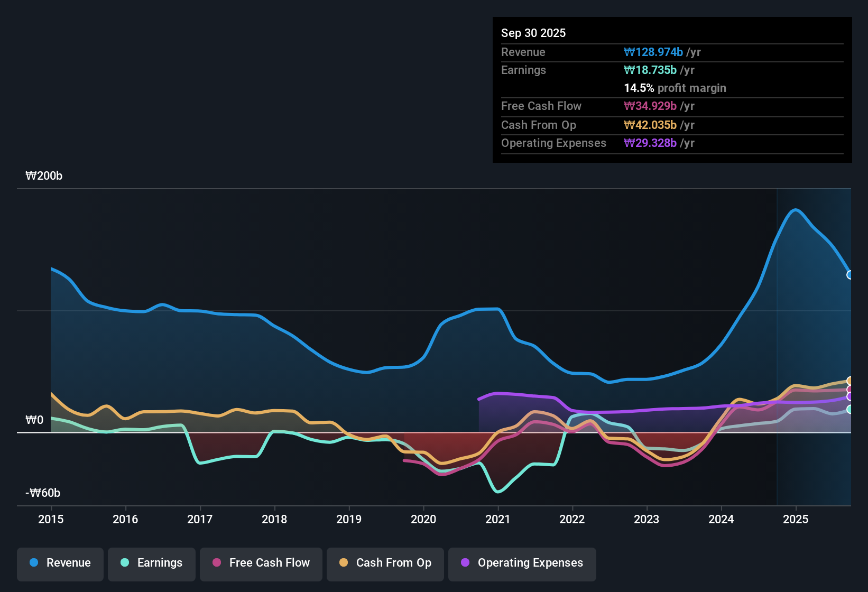
Task: Click the ₩200b axis label
Action: tap(44, 175)
